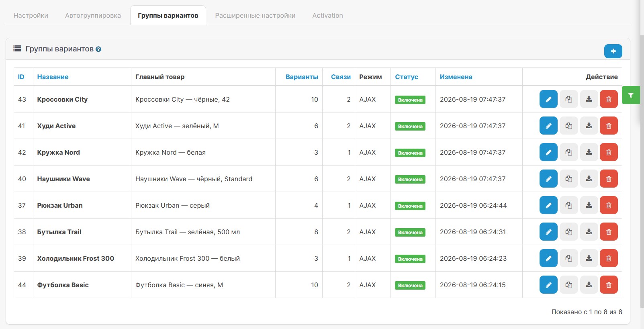Click the Включена badge for Кроссовки City
Viewport: 644px width, 329px height.
click(x=410, y=100)
